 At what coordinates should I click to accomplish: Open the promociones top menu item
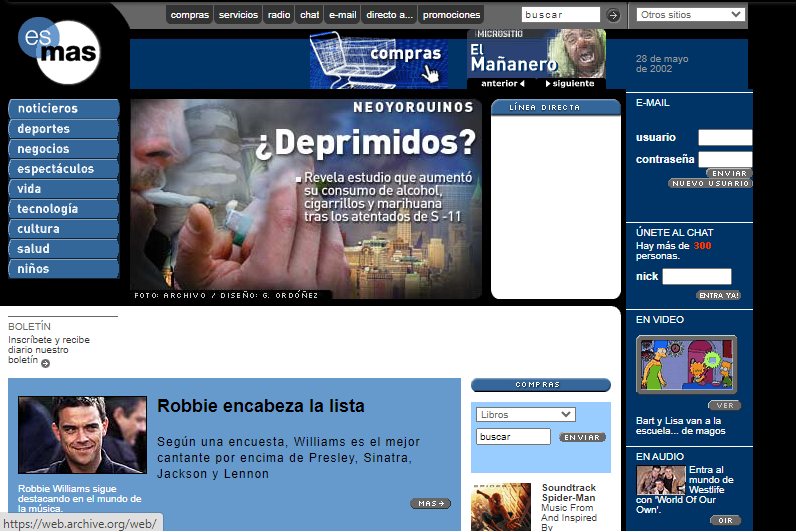click(451, 15)
